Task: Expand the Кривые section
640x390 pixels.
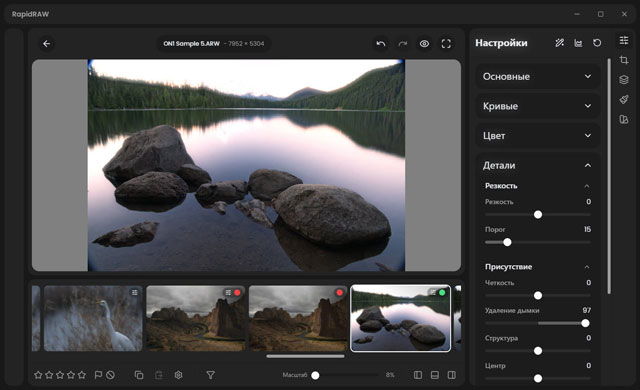Action: point(538,106)
